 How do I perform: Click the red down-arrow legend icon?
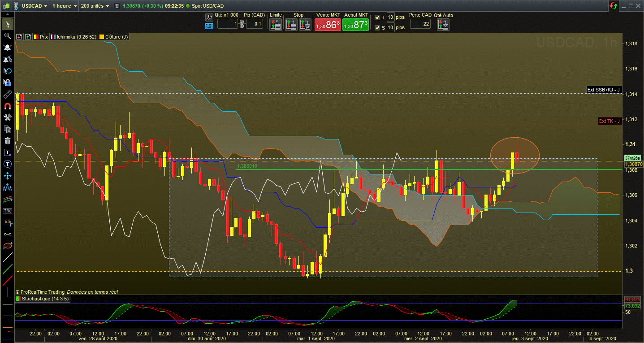coord(20,37)
